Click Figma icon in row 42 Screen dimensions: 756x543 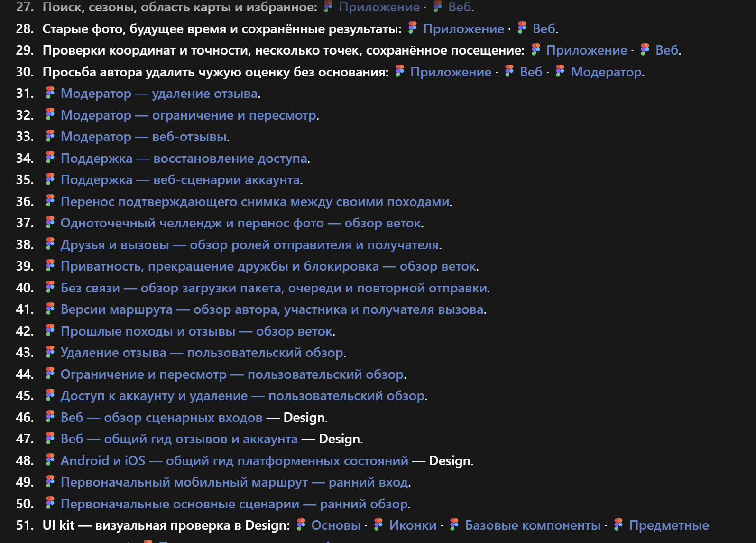(x=50, y=330)
